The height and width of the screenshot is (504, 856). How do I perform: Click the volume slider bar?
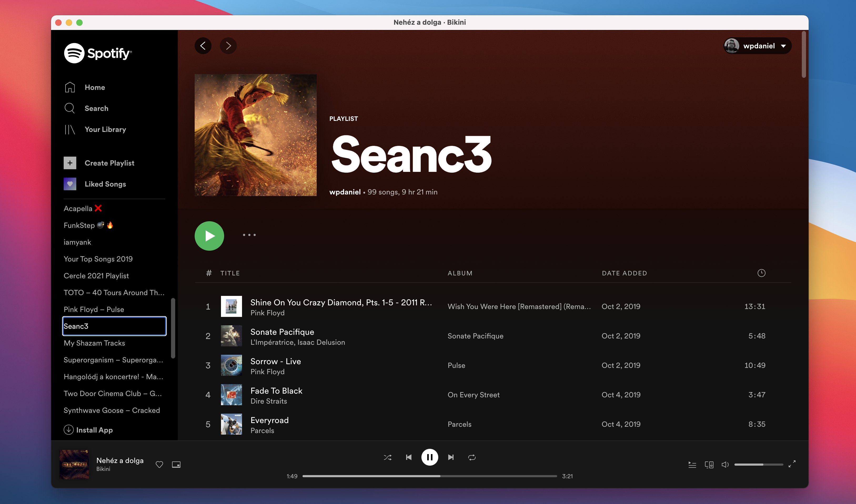(x=758, y=465)
